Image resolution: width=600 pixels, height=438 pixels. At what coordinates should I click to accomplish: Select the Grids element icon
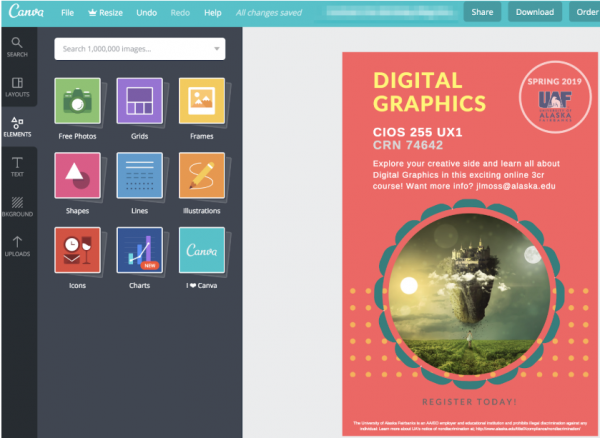(x=139, y=100)
